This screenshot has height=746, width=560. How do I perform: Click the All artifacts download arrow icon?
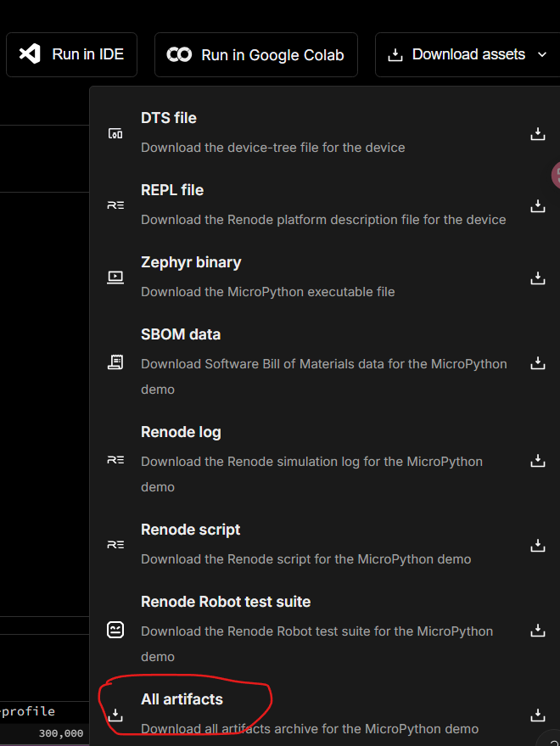[537, 715]
